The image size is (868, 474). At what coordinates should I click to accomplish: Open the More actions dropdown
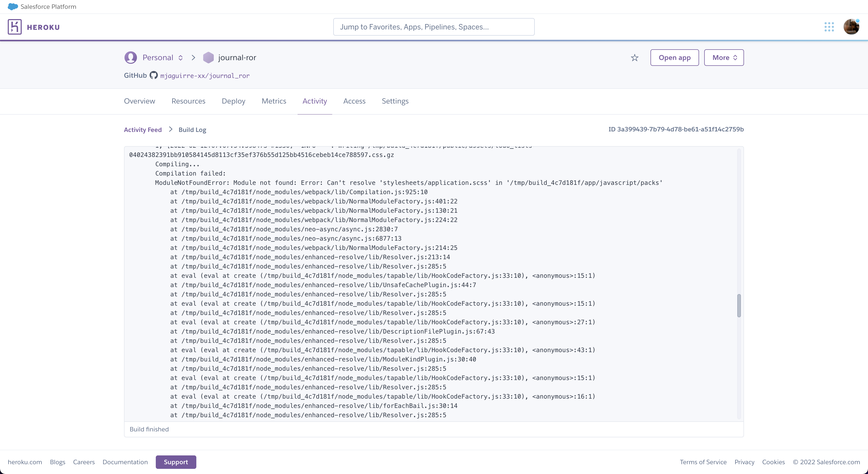(724, 58)
